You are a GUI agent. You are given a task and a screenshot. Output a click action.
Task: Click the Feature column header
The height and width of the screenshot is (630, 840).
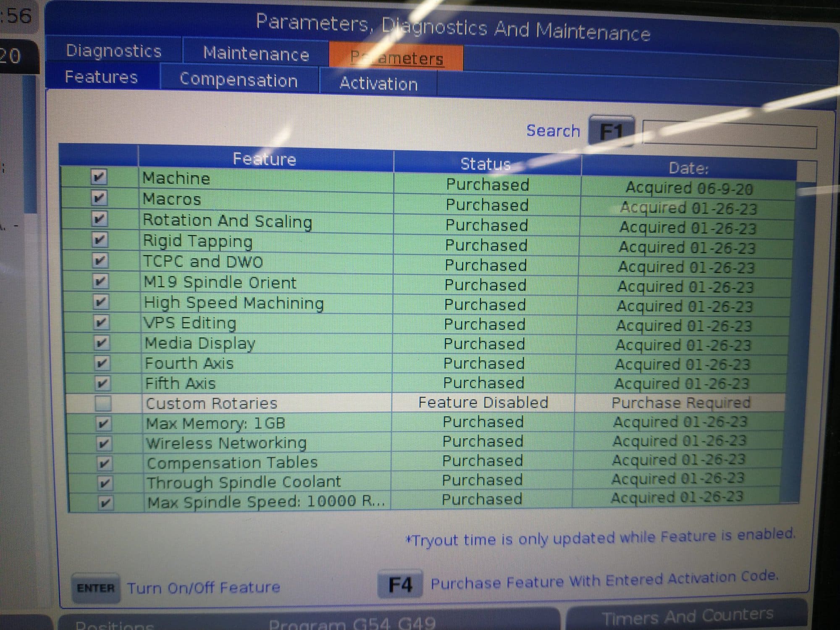pos(265,159)
